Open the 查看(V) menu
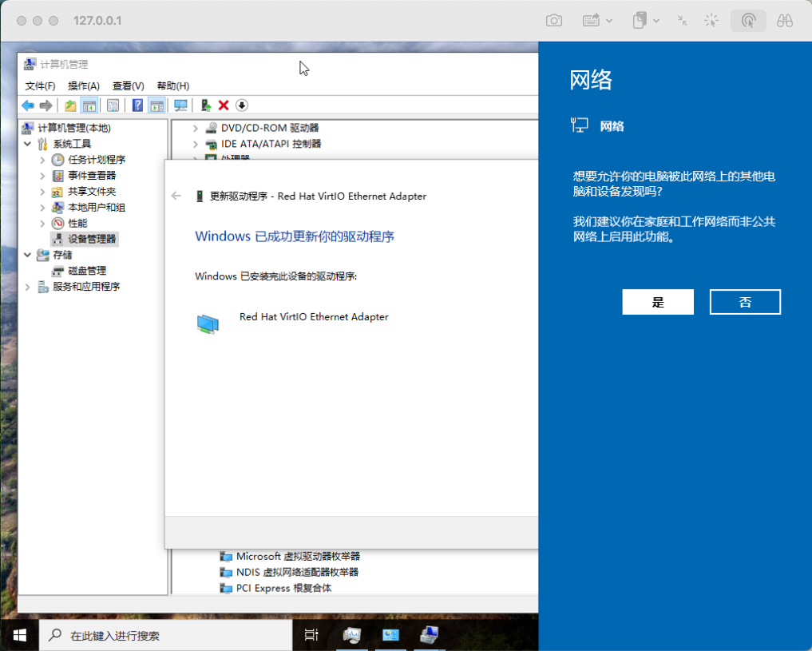 pos(128,85)
